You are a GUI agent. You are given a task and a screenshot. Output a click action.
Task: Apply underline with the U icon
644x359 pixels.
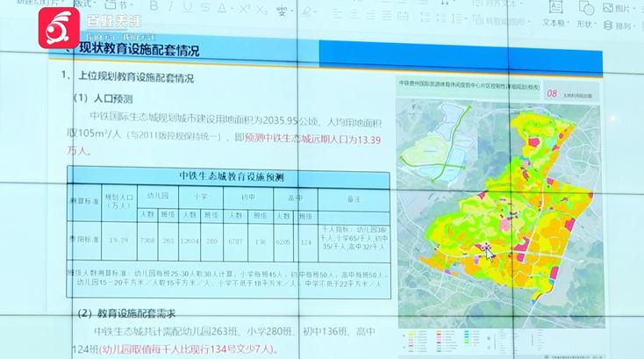(188, 6)
